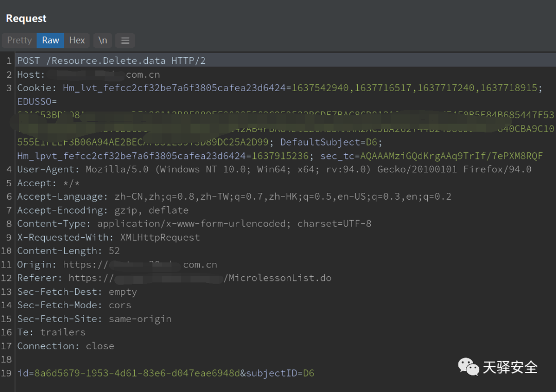Click the Origin header line
556x392 pixels.
(117, 264)
